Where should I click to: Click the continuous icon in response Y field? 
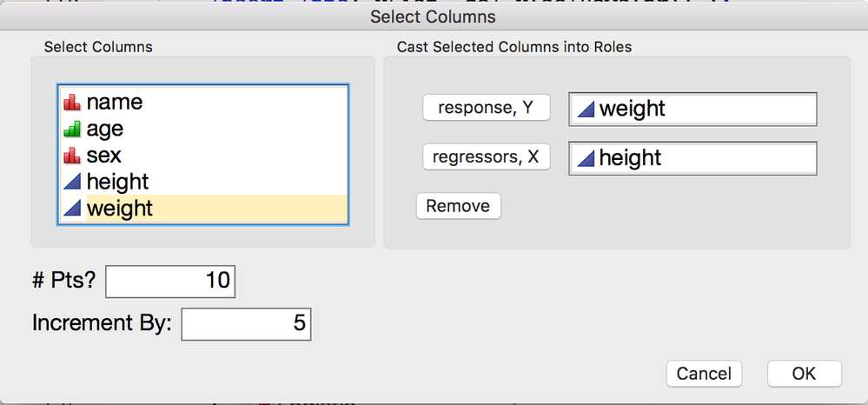pyautogui.click(x=586, y=110)
